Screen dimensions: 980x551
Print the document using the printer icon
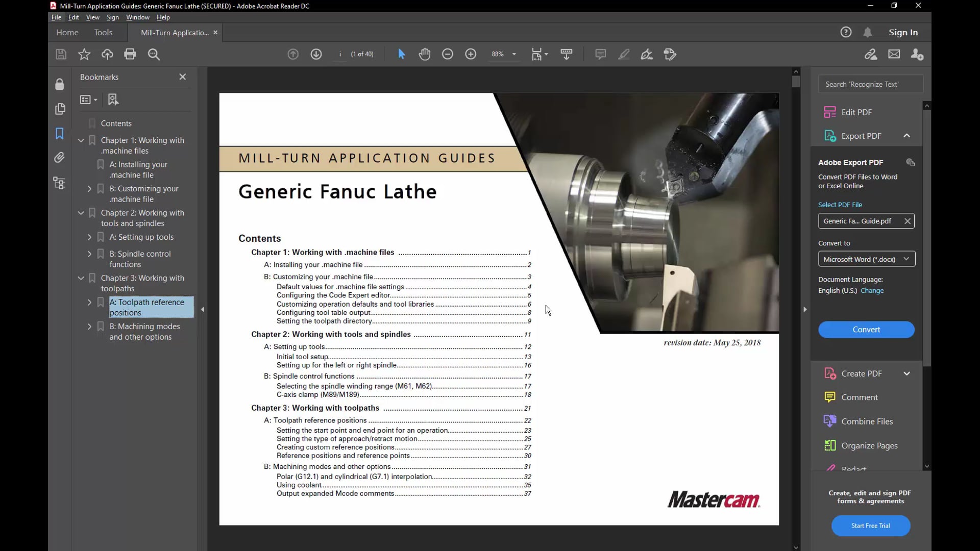click(130, 54)
